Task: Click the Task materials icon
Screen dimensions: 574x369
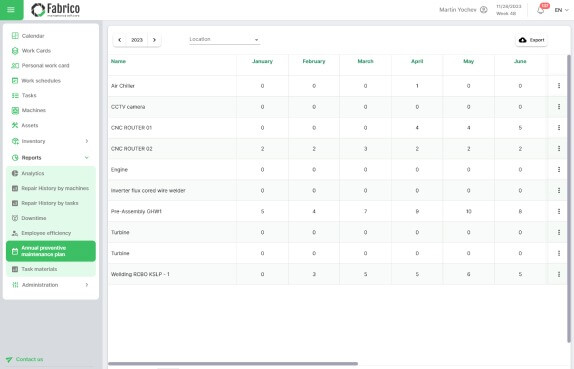Action: [15, 269]
